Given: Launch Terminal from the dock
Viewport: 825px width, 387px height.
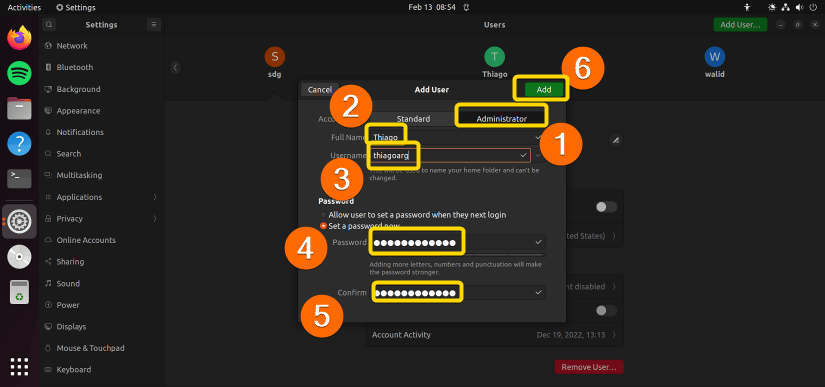Looking at the screenshot, I should 19,179.
